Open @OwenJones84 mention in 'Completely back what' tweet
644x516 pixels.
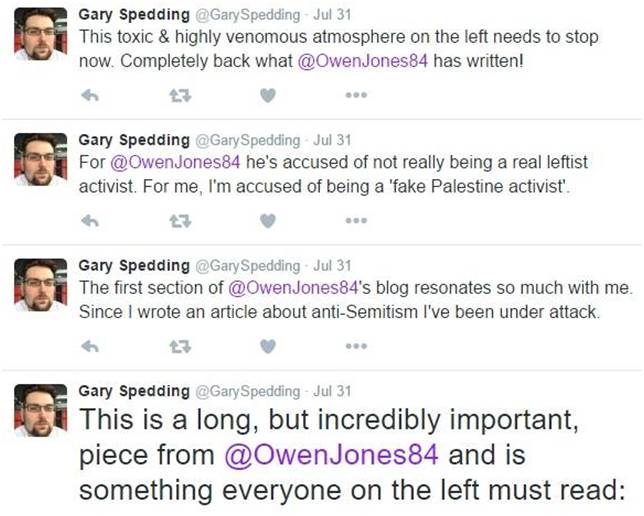click(x=363, y=61)
